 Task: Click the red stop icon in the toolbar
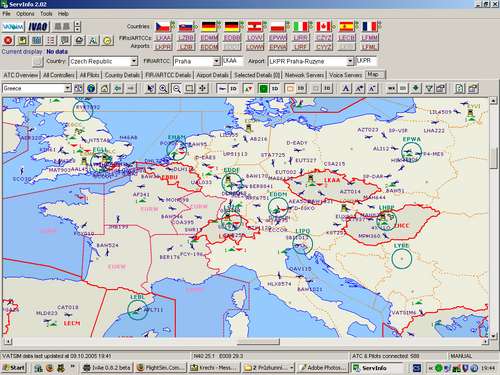tap(8, 40)
